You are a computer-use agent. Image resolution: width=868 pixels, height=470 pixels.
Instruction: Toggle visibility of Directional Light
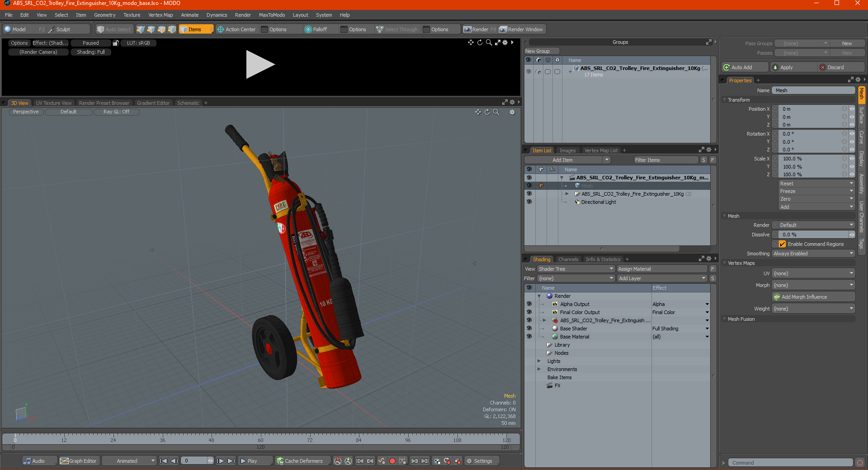point(529,202)
